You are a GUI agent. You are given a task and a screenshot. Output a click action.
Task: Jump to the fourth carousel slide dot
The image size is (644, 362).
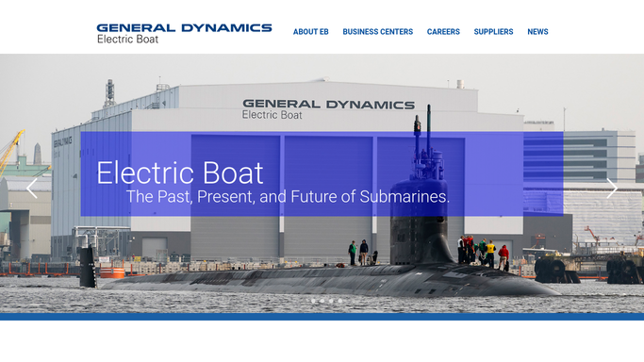click(340, 301)
